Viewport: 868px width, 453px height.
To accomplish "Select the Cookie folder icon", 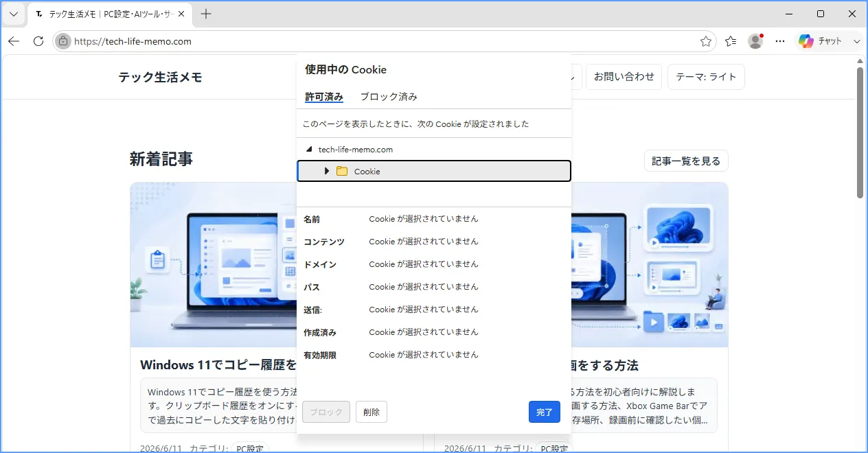I will pyautogui.click(x=342, y=171).
